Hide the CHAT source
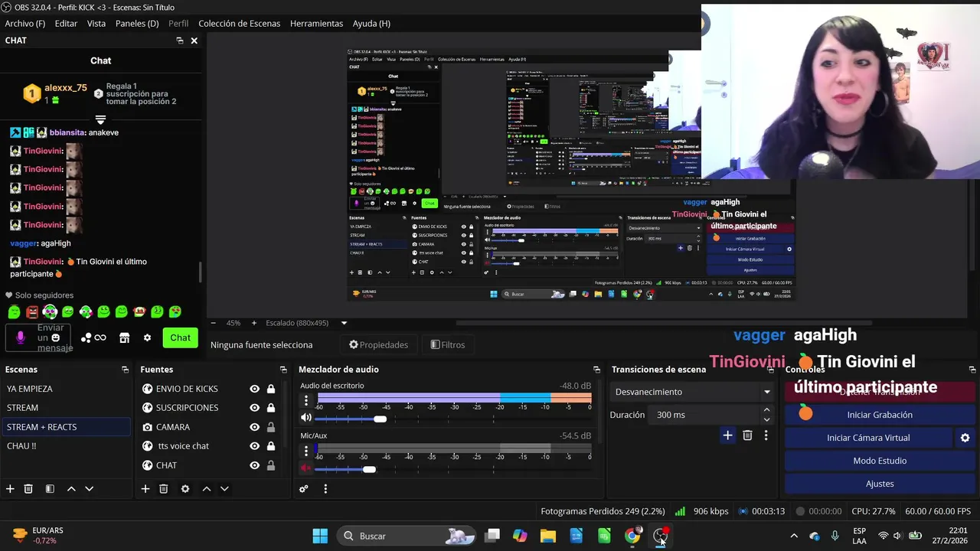Screen dimensions: 980x551 254,465
